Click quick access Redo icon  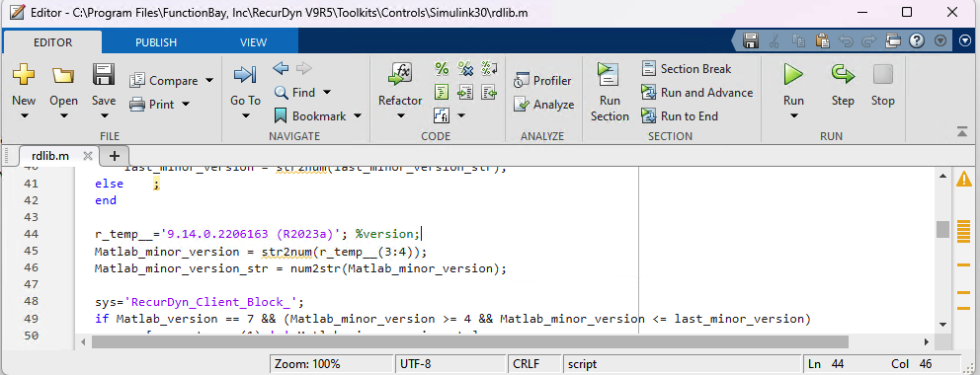pos(868,41)
